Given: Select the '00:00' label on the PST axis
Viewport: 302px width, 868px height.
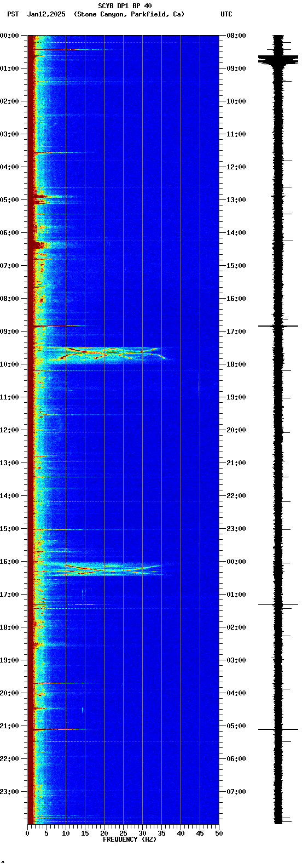Looking at the screenshot, I should click(9, 36).
